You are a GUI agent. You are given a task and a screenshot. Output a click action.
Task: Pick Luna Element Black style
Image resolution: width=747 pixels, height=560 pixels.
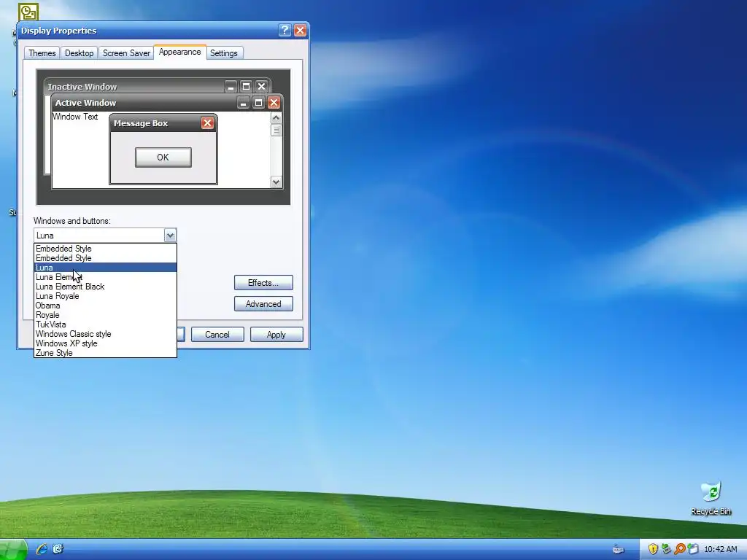coord(105,287)
